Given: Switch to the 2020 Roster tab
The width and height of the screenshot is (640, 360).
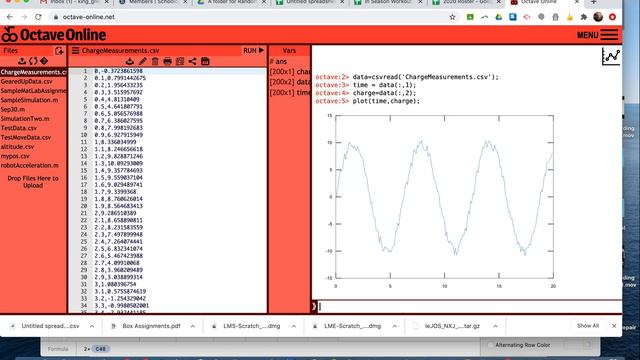Looking at the screenshot, I should click(x=466, y=2).
